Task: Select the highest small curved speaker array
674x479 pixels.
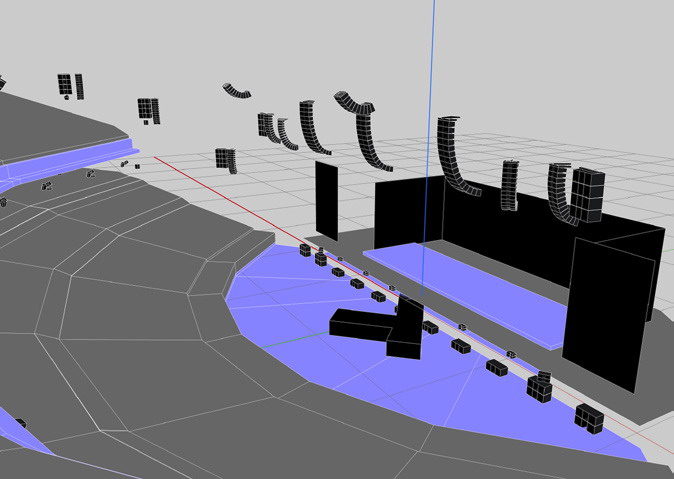Action: (x=238, y=91)
